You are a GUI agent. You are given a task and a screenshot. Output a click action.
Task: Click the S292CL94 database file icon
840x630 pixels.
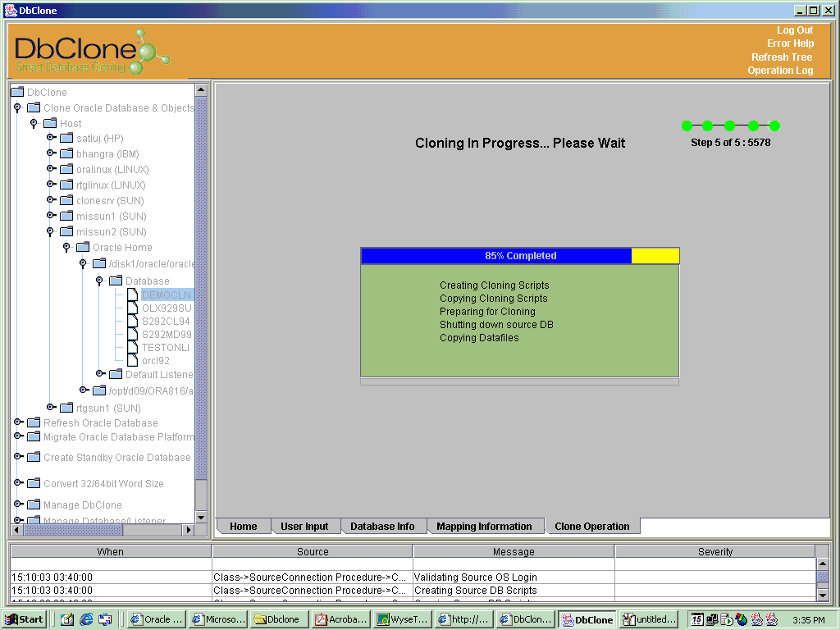(x=132, y=321)
